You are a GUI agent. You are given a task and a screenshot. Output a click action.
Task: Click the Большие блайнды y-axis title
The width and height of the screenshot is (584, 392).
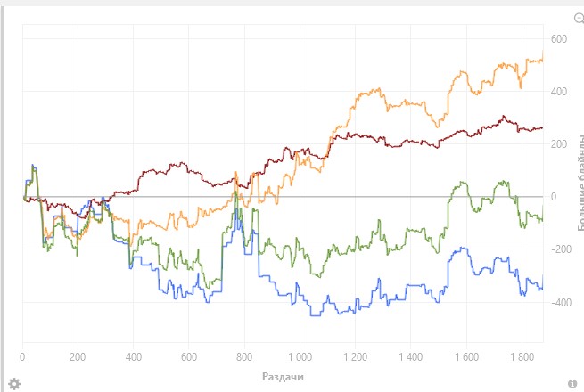click(580, 183)
